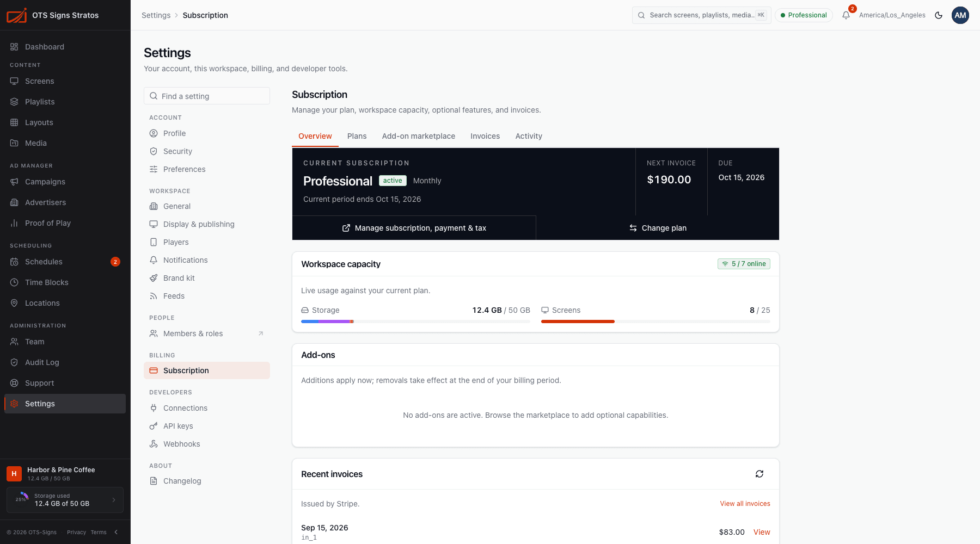Click the Change plan button
Viewport: 980px width, 544px height.
(x=658, y=228)
